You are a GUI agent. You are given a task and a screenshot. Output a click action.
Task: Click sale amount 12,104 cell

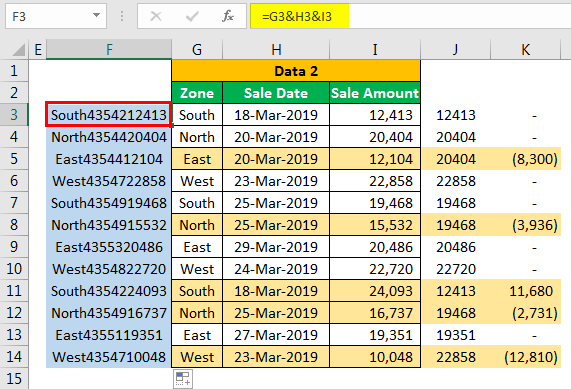pyautogui.click(x=375, y=159)
